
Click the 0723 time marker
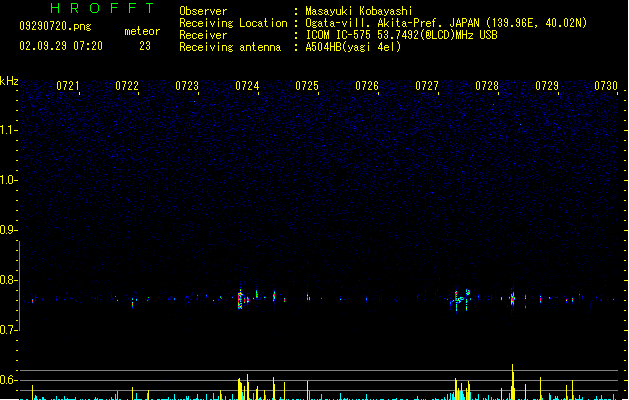[x=187, y=86]
